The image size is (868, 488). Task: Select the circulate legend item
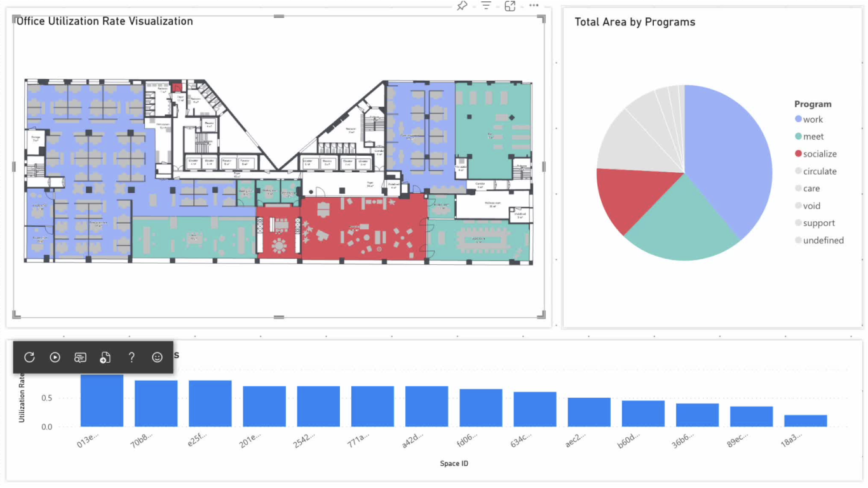816,171
